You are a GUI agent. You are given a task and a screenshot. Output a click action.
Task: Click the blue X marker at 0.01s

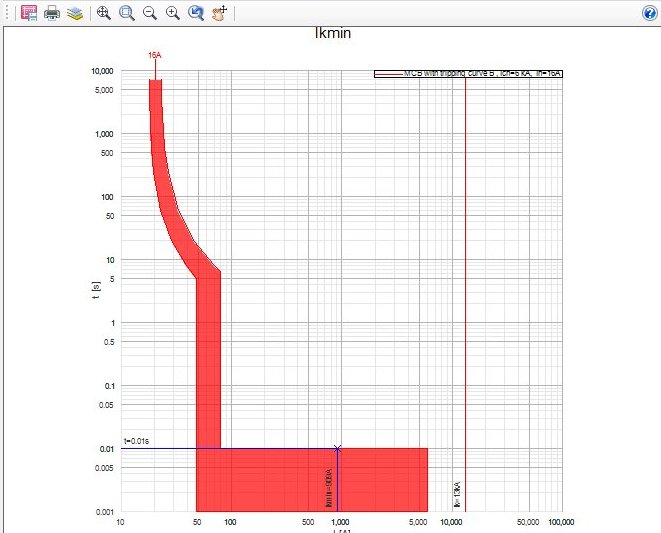point(337,449)
